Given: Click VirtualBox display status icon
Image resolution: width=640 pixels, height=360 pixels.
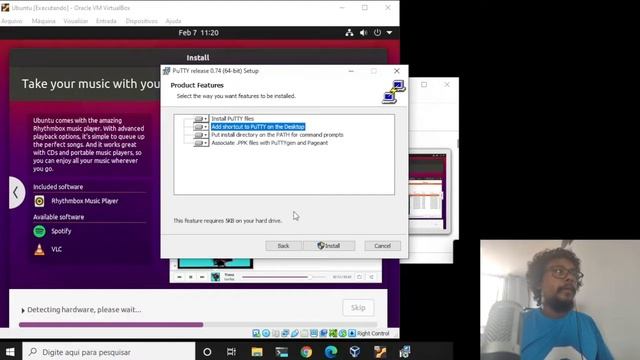Looking at the screenshot, I should pos(314,333).
